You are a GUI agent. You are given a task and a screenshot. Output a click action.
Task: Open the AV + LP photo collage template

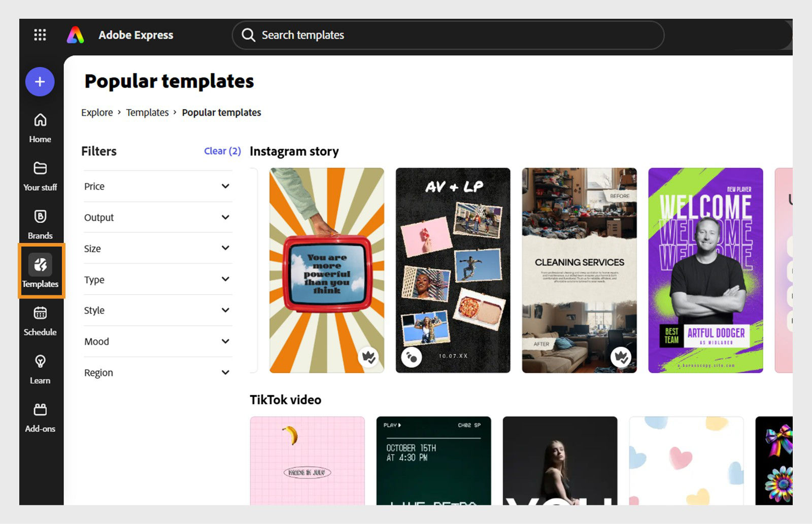click(453, 270)
